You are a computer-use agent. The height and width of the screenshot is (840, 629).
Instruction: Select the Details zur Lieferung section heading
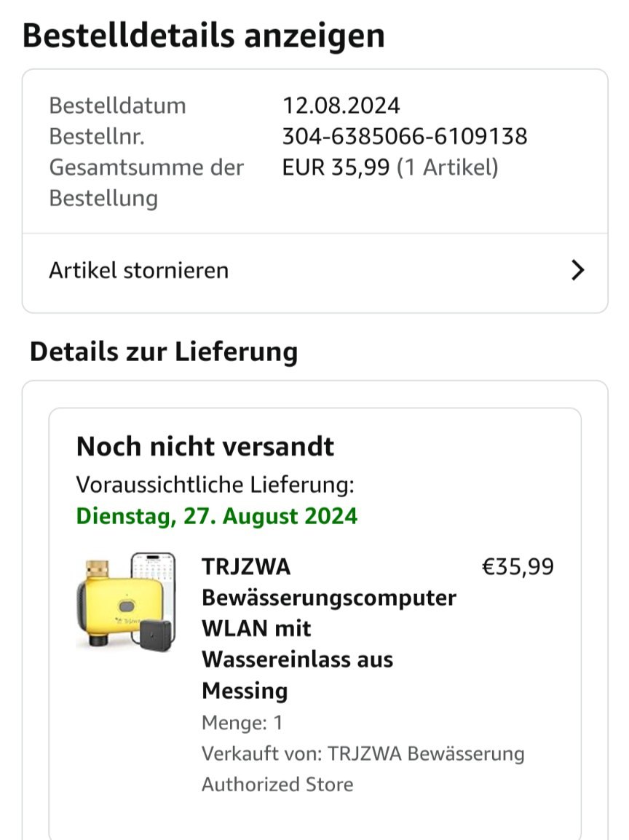pos(164,352)
